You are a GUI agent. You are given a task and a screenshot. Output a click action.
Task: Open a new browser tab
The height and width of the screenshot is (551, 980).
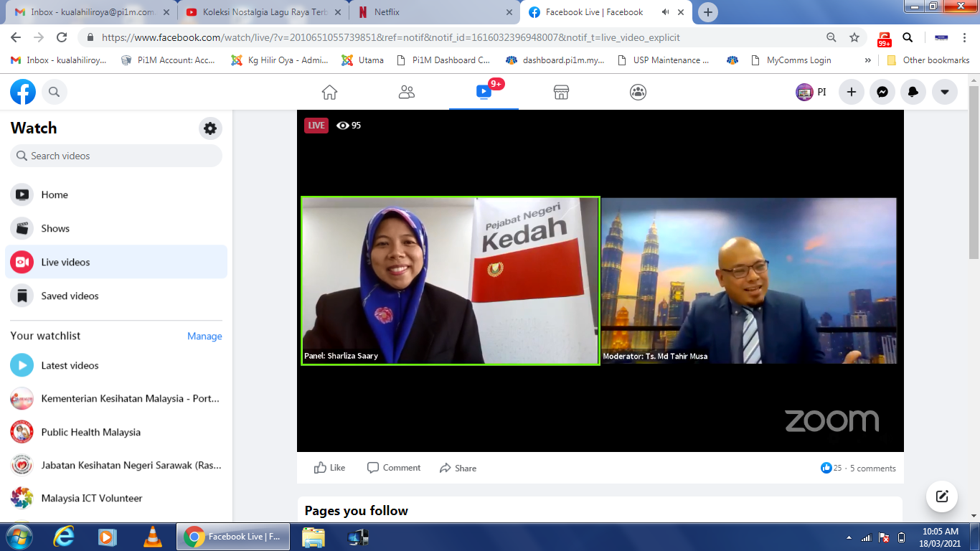tap(708, 12)
